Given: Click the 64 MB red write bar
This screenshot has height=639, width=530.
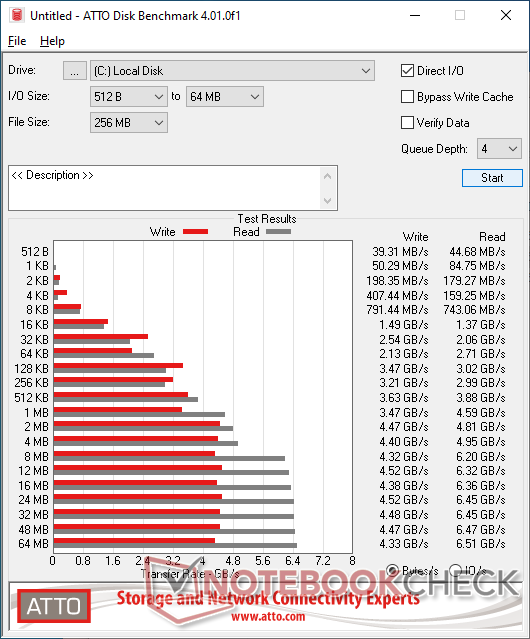Looking at the screenshot, I should pyautogui.click(x=134, y=541).
